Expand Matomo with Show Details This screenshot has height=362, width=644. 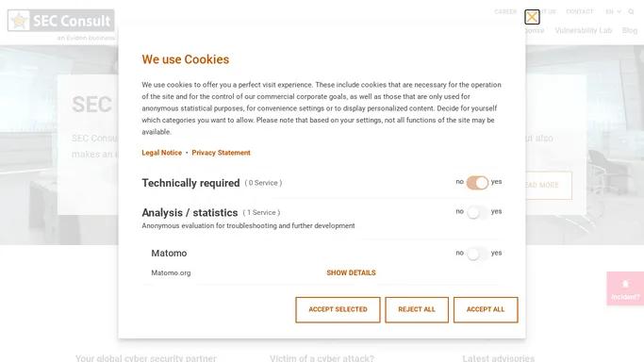point(351,273)
